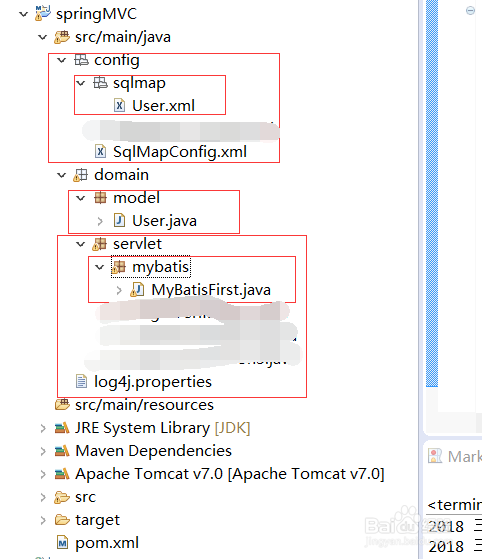Screen dimensions: 482x559
Task: Click the config package icon
Action: coord(81,60)
